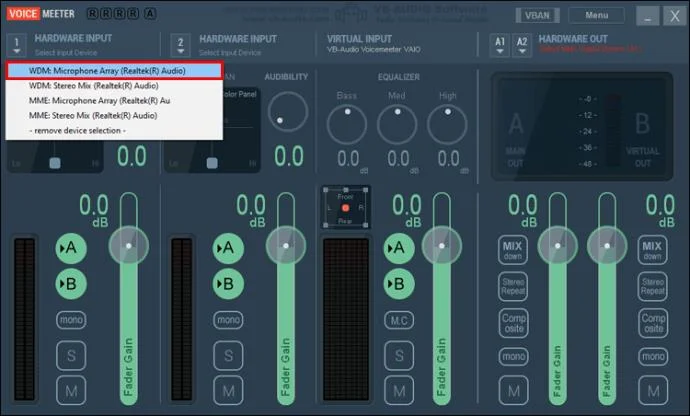
Task: Open Hardware Input 1 device dropdown
Action: click(x=17, y=45)
